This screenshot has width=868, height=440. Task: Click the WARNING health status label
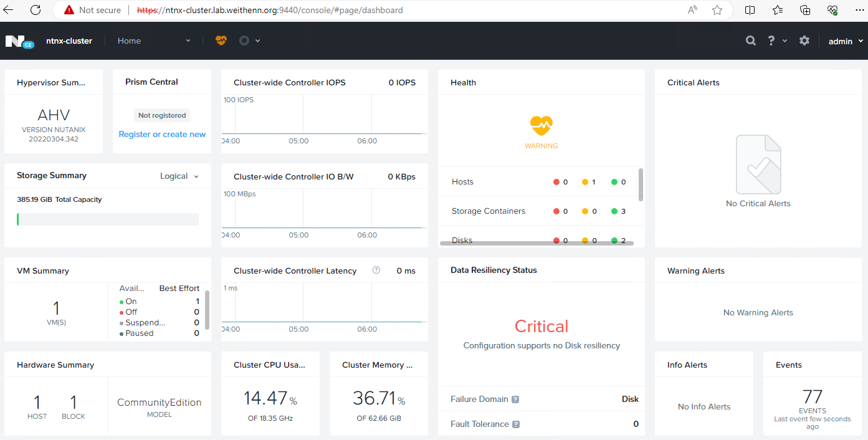pyautogui.click(x=541, y=146)
